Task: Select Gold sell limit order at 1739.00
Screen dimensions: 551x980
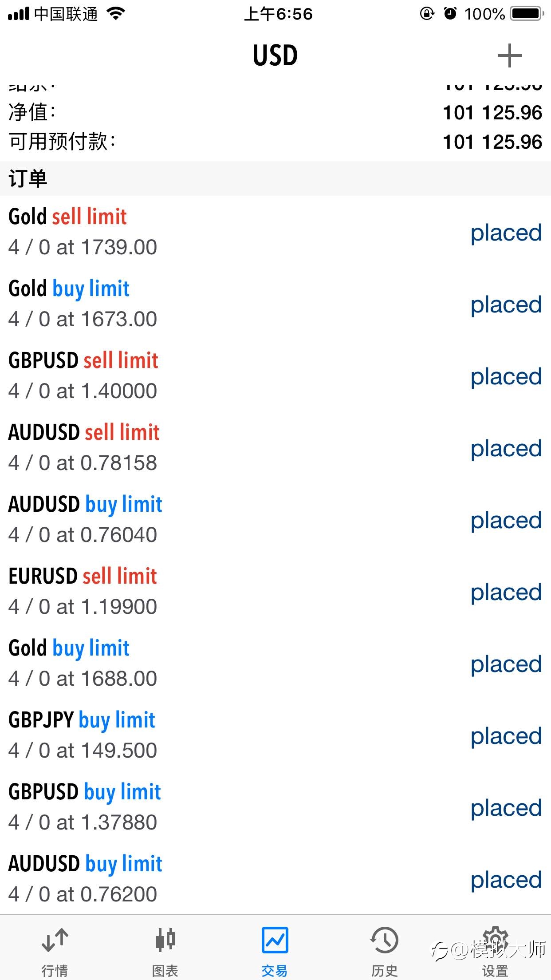Action: click(x=275, y=232)
